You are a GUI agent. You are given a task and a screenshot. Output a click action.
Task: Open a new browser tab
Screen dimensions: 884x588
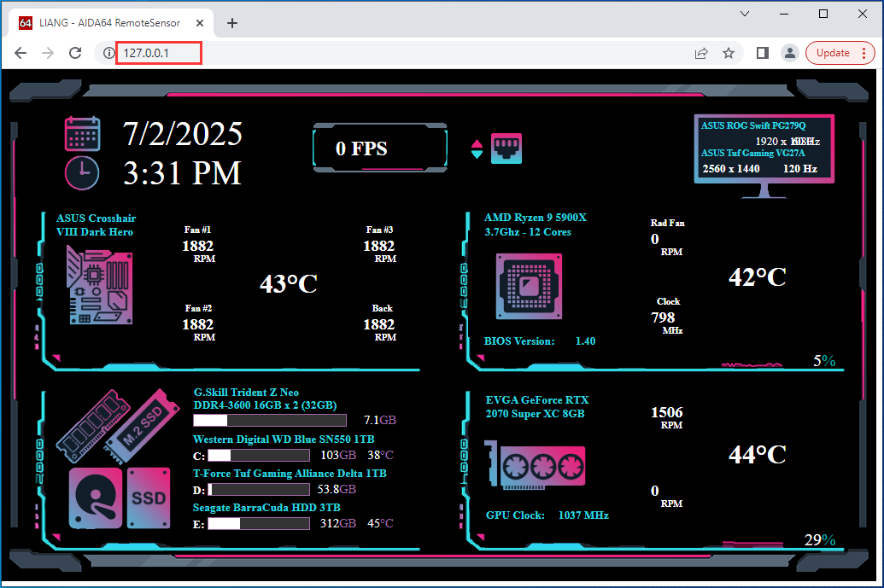point(231,23)
